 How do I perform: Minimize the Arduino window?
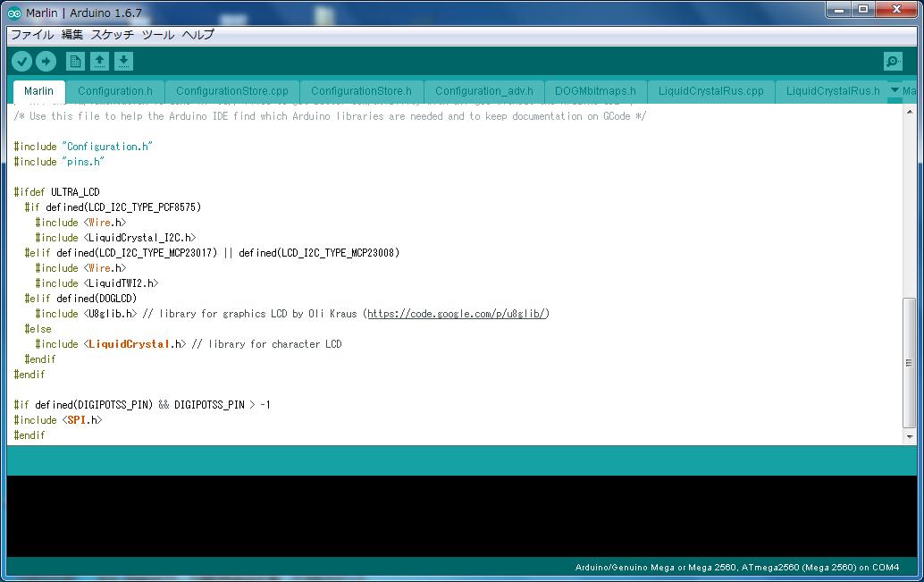(x=838, y=10)
